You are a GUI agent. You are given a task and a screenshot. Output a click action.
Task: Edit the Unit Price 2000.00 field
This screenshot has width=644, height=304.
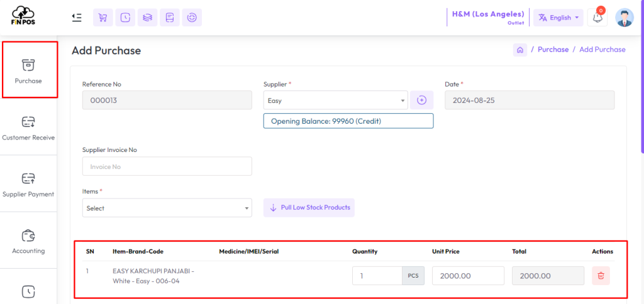(468, 276)
